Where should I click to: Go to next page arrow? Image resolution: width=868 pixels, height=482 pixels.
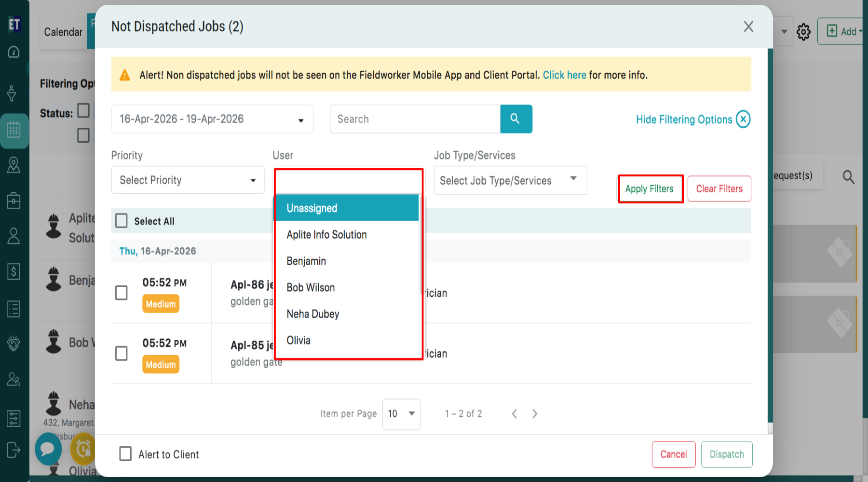tap(535, 414)
